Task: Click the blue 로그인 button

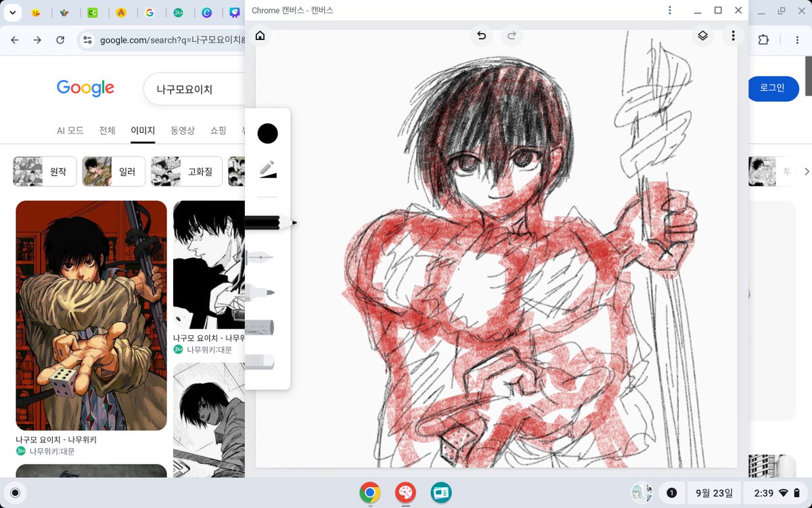Action: [x=771, y=88]
